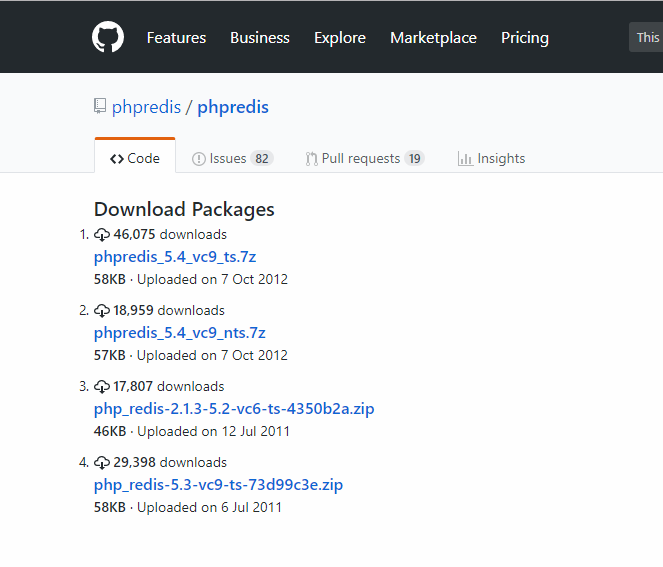Click the phpredis owner link
This screenshot has height=567, width=663.
pyautogui.click(x=146, y=107)
